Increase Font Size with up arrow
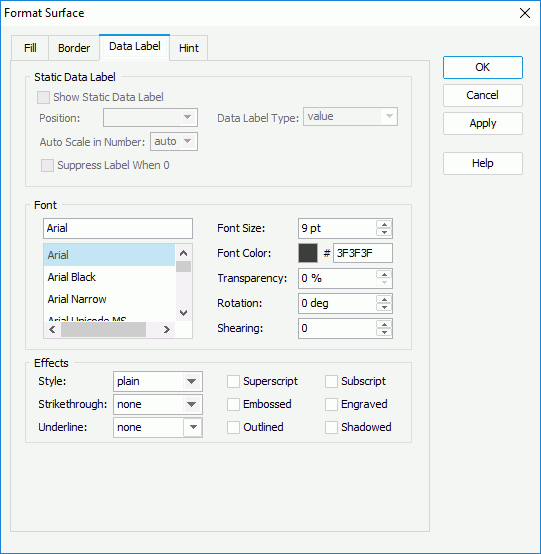The image size is (541, 554). click(384, 224)
